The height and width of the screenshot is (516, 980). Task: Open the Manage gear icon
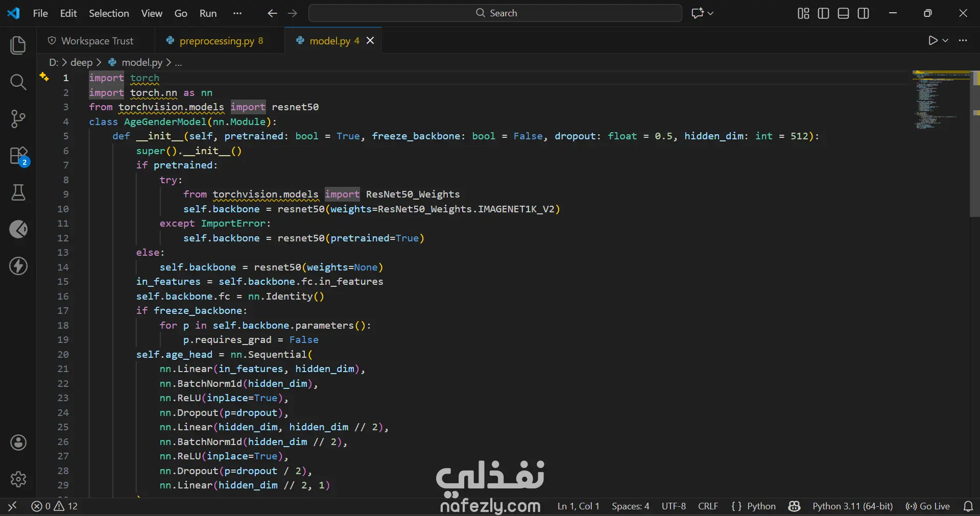[x=18, y=479]
